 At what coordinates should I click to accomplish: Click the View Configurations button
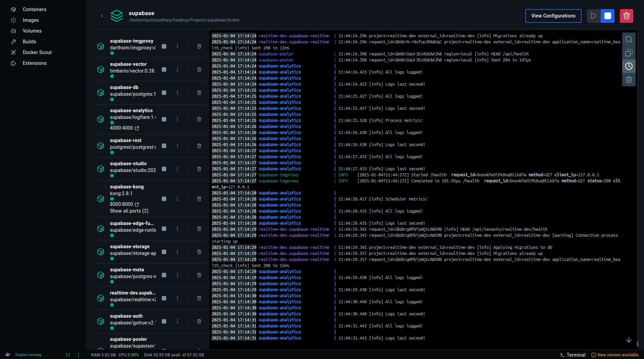(553, 16)
